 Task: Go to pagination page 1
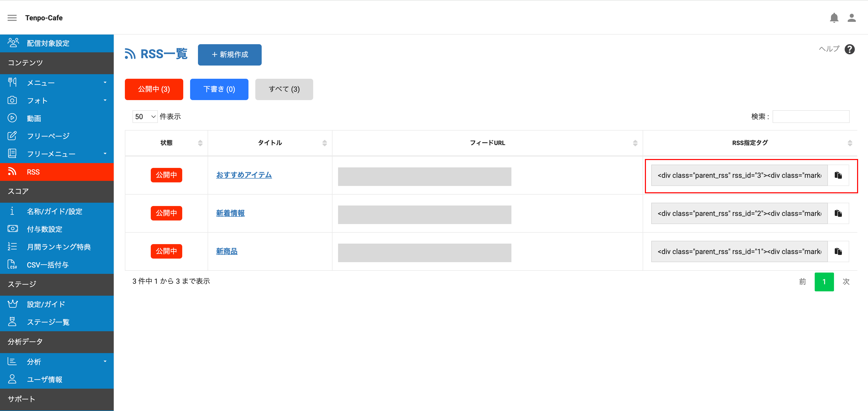click(x=824, y=282)
